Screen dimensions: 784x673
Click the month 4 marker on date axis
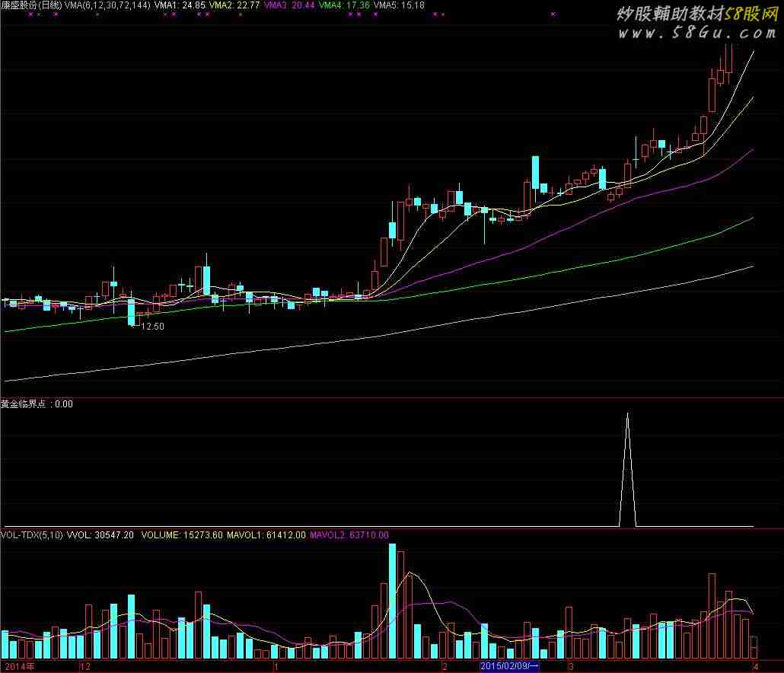[x=756, y=666]
